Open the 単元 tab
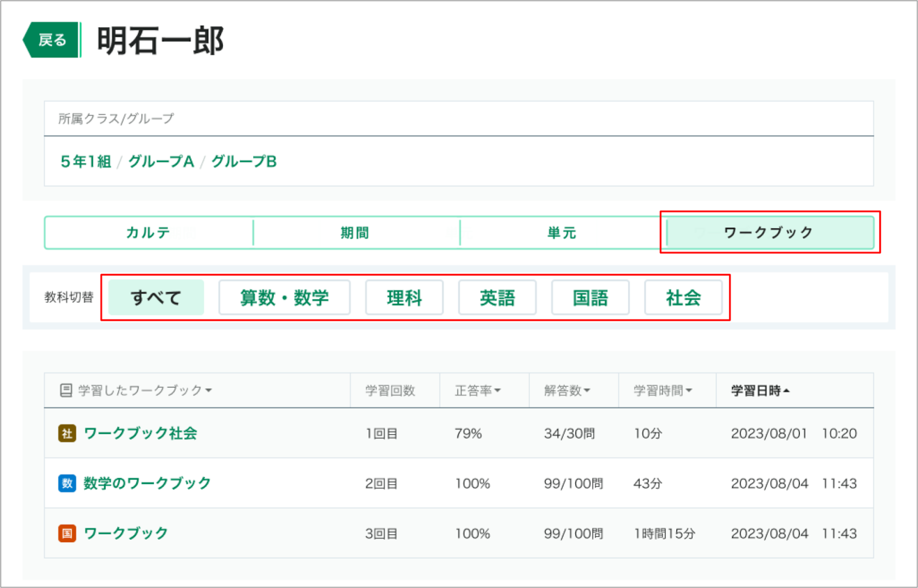This screenshot has width=918, height=588. 562,232
